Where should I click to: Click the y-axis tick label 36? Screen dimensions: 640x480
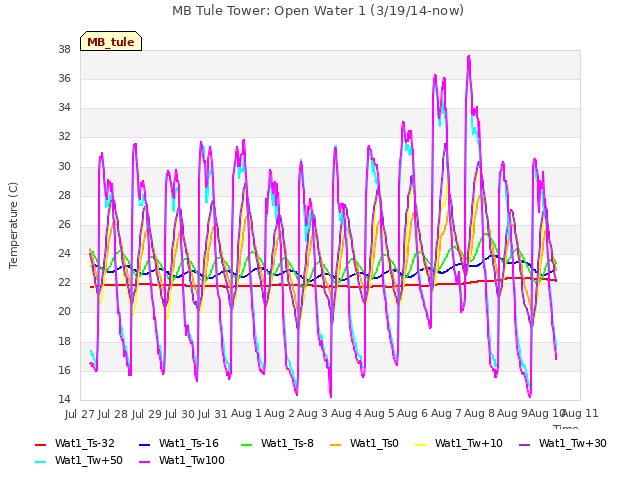(x=64, y=79)
